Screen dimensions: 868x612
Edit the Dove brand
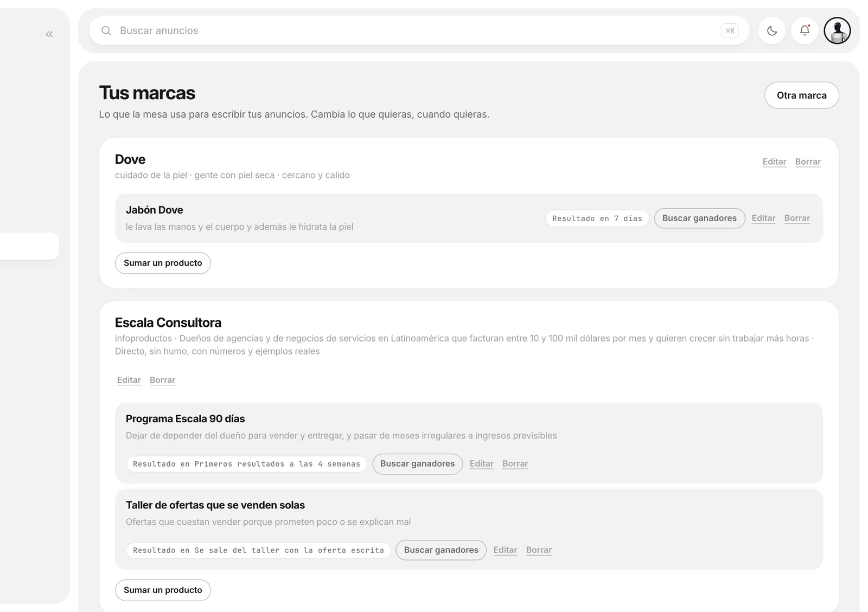(774, 162)
